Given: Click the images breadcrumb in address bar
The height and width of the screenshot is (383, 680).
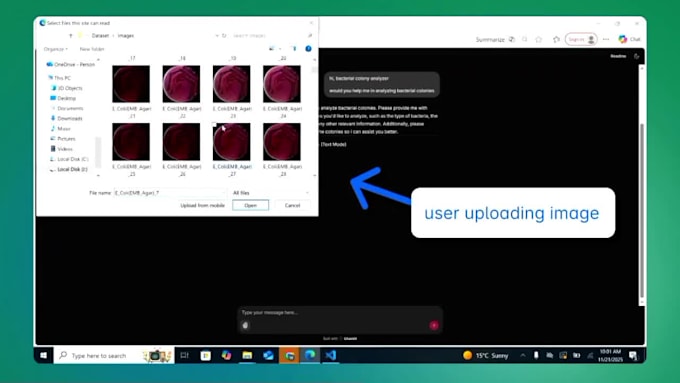Looking at the screenshot, I should click(126, 36).
